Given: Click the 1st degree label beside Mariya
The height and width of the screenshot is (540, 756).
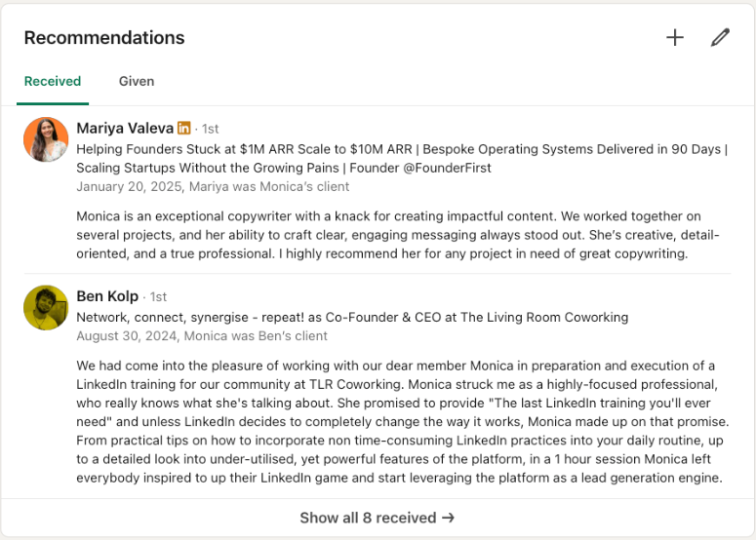Looking at the screenshot, I should tap(211, 130).
